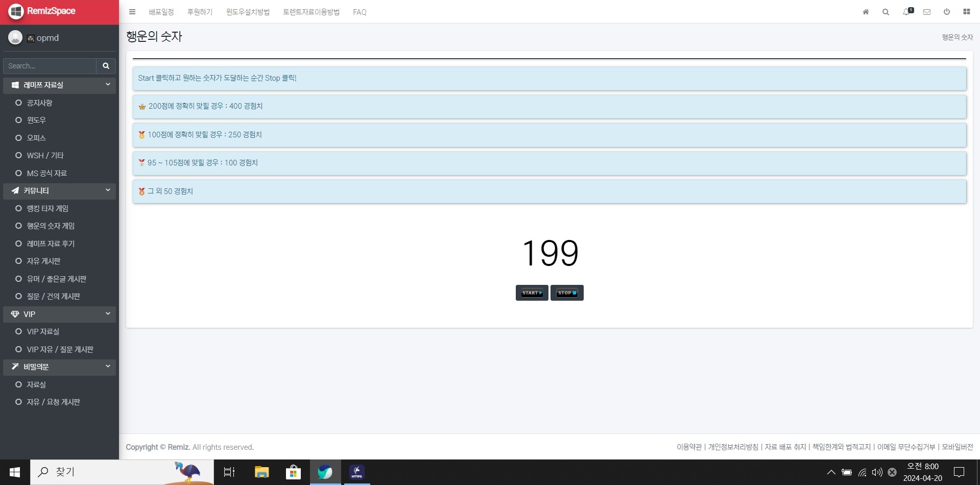Open the home icon in top bar
Viewport: 980px width, 485px height.
pos(866,12)
